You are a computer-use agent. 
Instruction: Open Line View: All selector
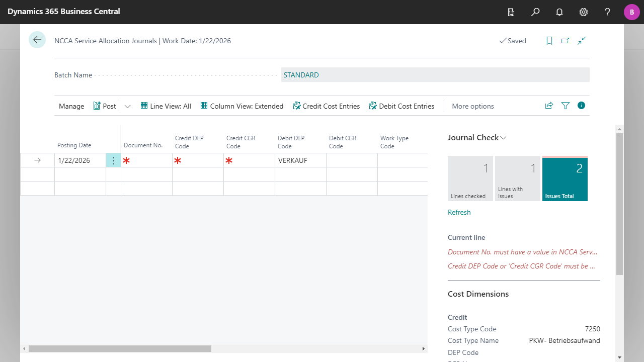pyautogui.click(x=166, y=106)
